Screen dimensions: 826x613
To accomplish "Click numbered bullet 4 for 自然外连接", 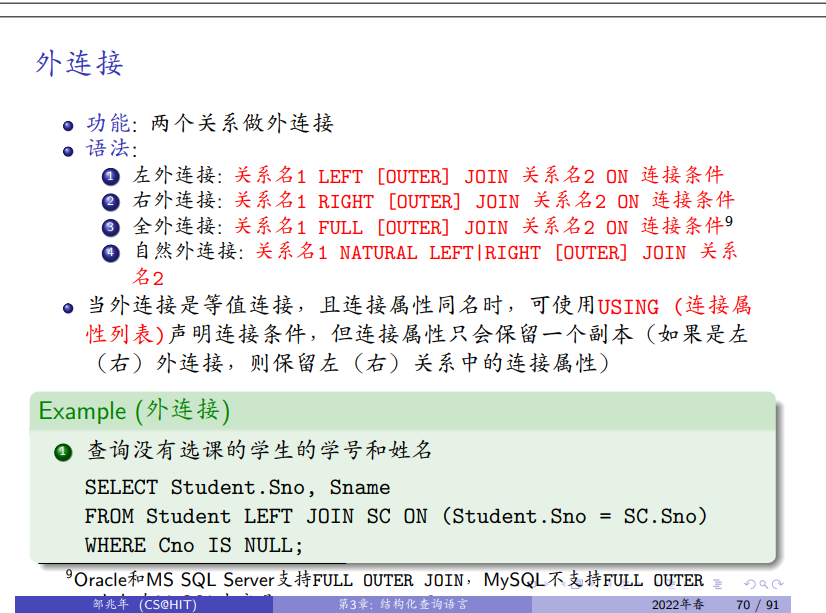I will click(110, 253).
